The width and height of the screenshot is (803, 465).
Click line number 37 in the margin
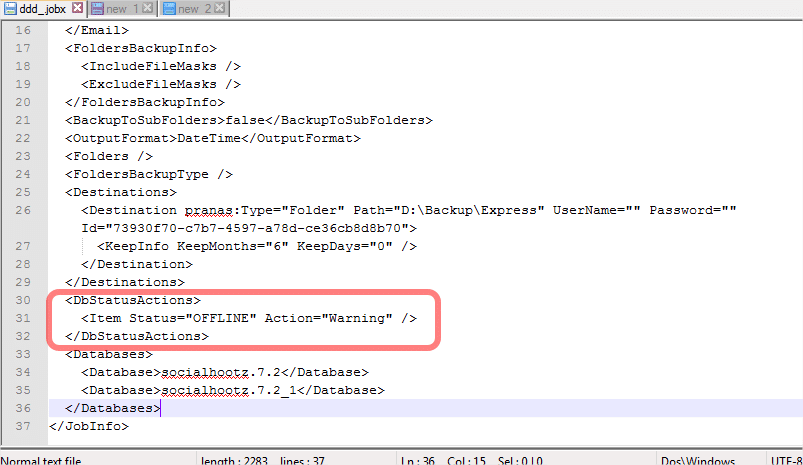23,426
